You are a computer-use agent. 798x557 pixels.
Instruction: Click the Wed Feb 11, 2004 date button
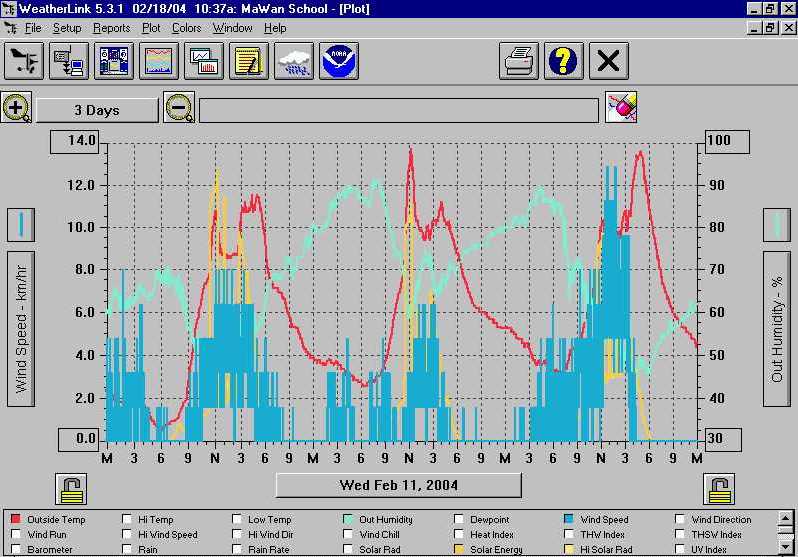pos(398,485)
